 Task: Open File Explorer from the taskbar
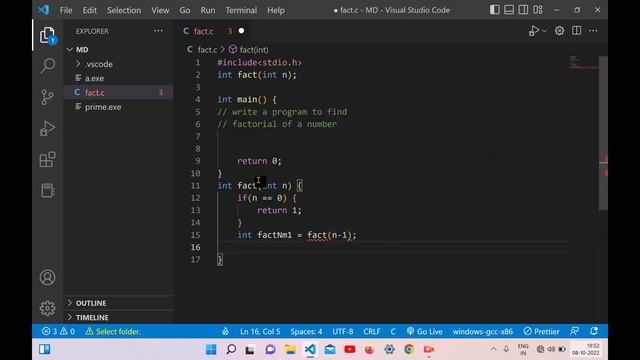(290, 349)
